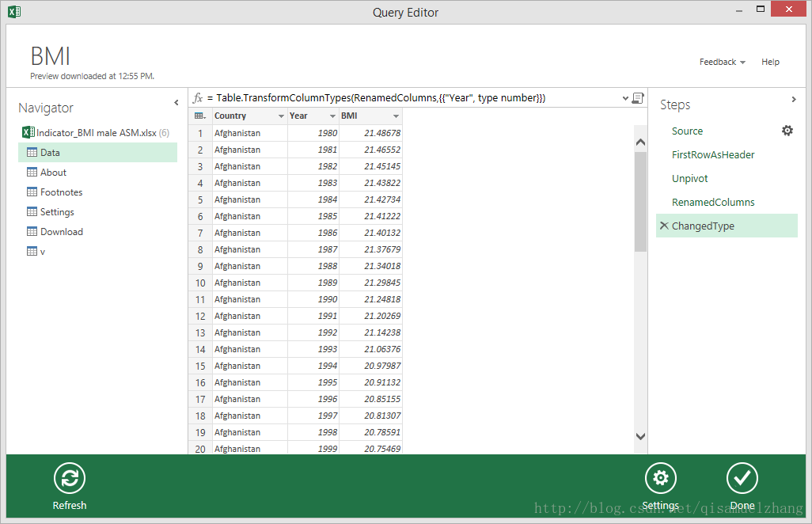
Task: Click the BMI query title
Action: [50, 56]
